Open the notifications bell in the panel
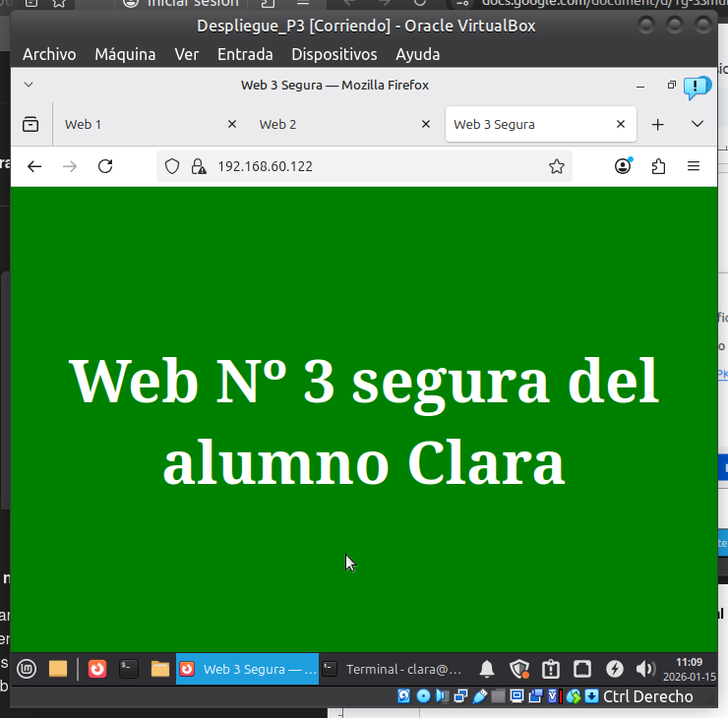 (487, 669)
